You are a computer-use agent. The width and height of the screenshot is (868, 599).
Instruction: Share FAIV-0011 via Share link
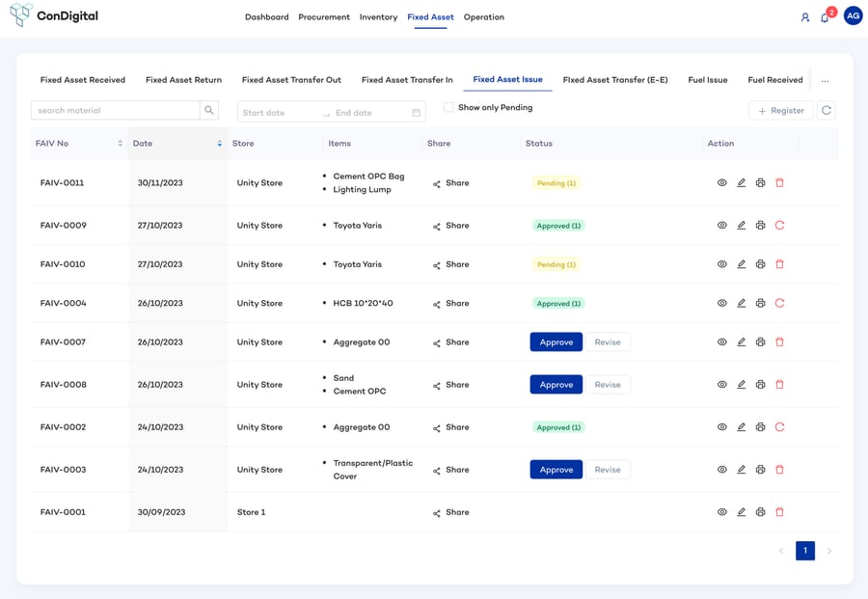pyautogui.click(x=450, y=183)
